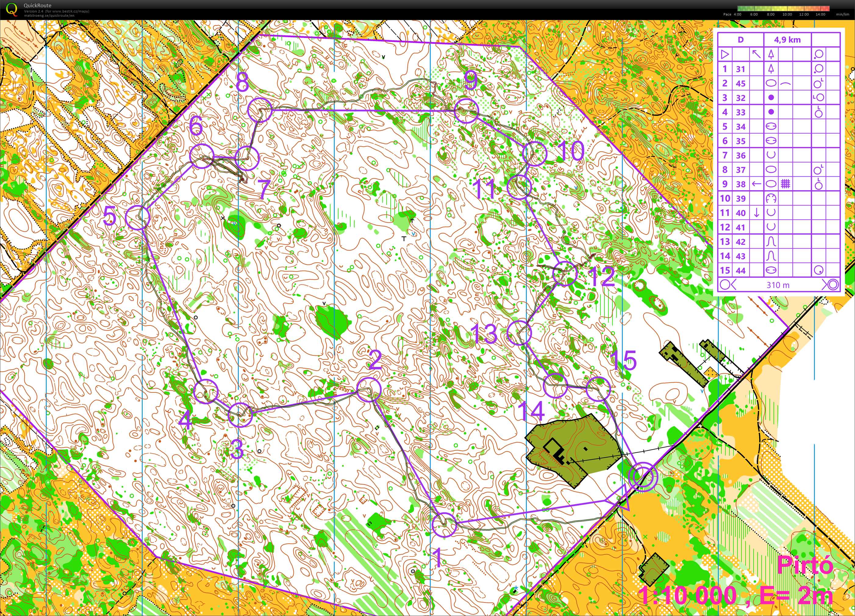Click control circle 5 on the map
This screenshot has width=855, height=616.
pos(138,218)
